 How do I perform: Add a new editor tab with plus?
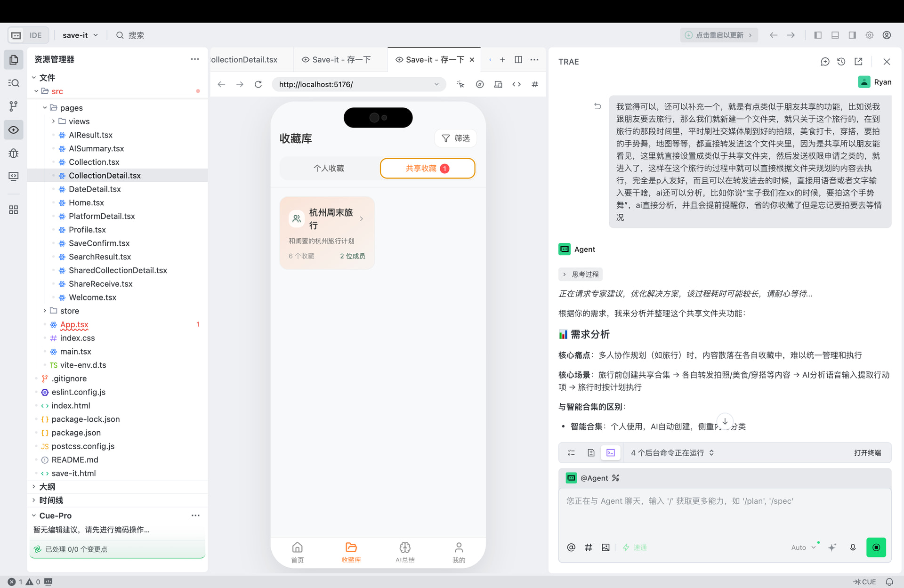tap(502, 60)
